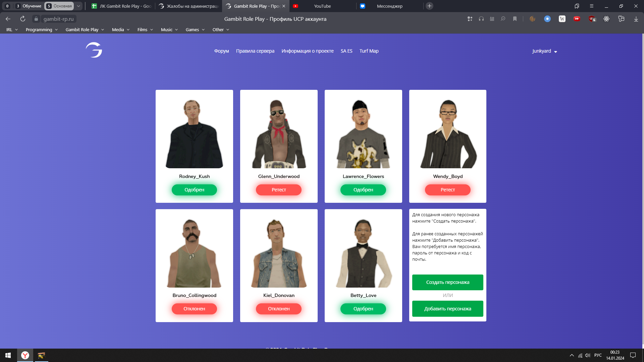The width and height of the screenshot is (644, 362).
Task: Reload the page with refresh icon
Action: click(x=23, y=19)
